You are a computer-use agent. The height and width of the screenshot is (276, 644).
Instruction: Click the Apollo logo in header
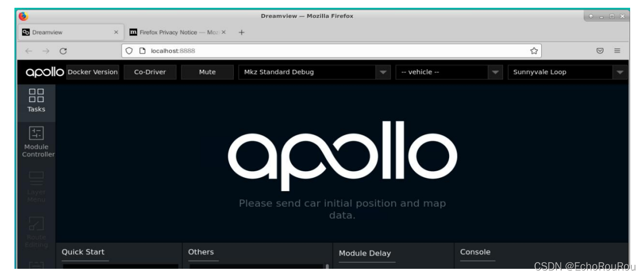click(45, 72)
